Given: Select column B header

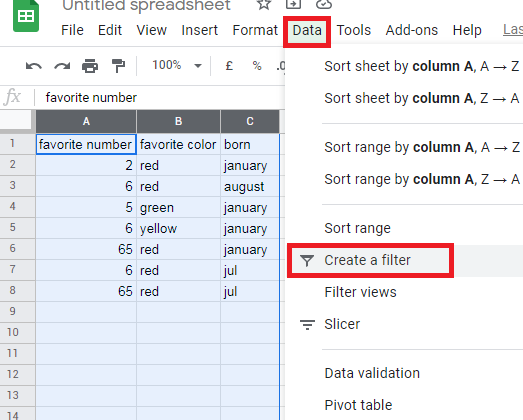Looking at the screenshot, I should (x=178, y=121).
